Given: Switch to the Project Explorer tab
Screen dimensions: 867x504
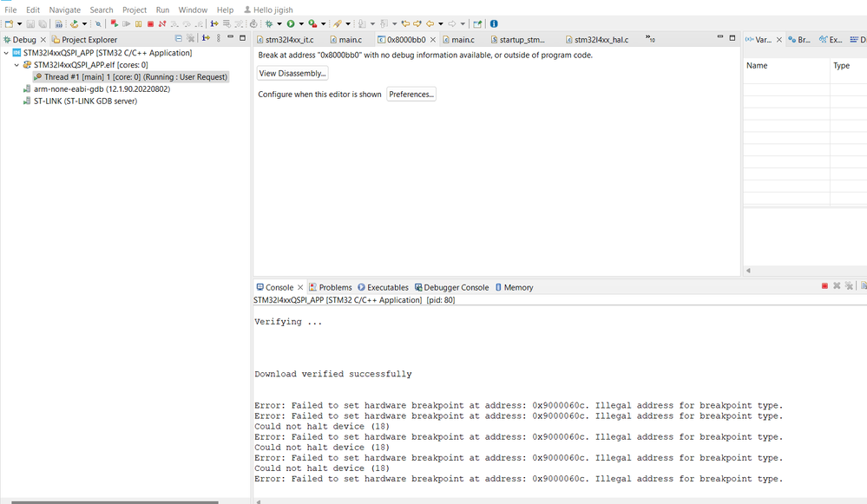Looking at the screenshot, I should coord(84,40).
